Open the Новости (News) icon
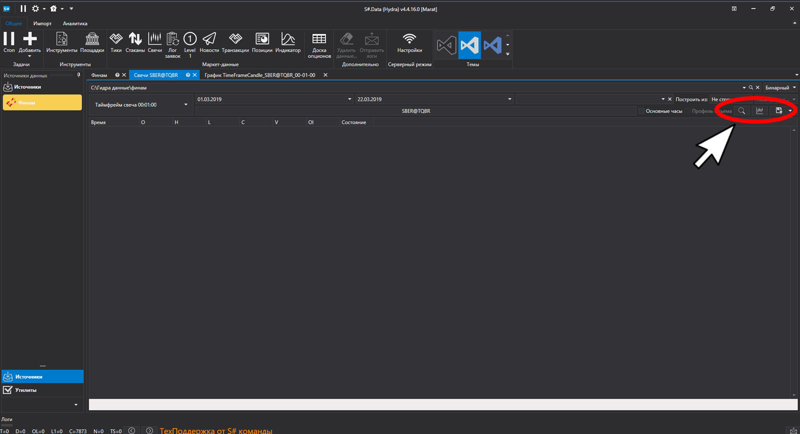This screenshot has width=800, height=434. tap(209, 40)
